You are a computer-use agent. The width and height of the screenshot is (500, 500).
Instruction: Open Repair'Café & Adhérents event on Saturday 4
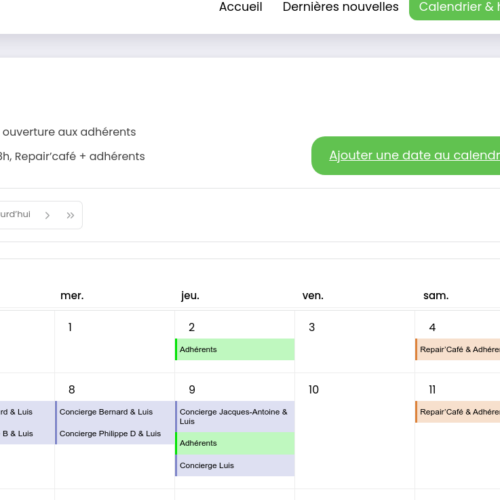[457, 349]
